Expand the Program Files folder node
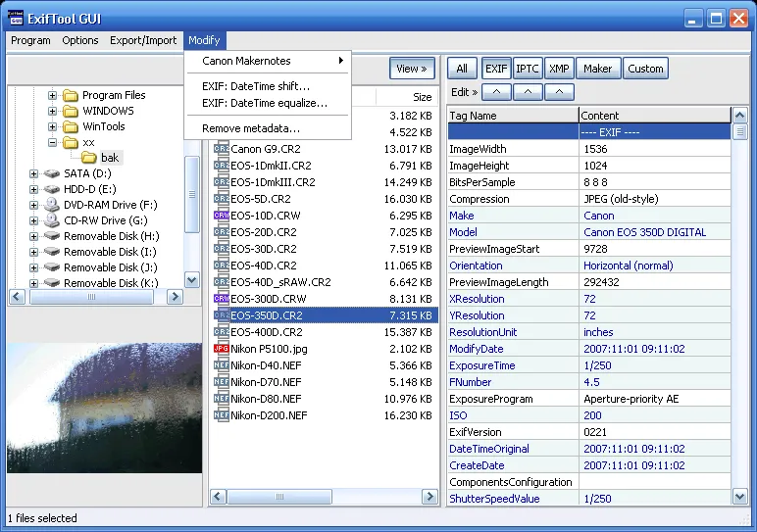This screenshot has height=532, width=757. pyautogui.click(x=52, y=95)
